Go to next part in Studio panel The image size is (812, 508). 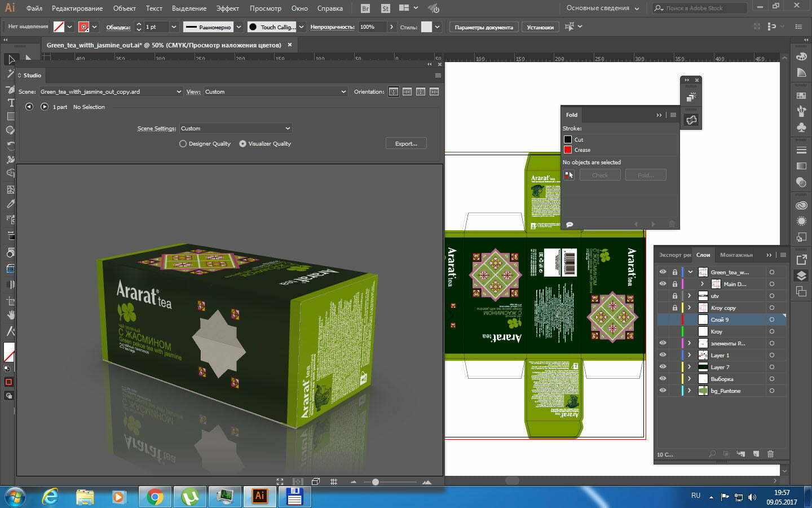[x=44, y=107]
